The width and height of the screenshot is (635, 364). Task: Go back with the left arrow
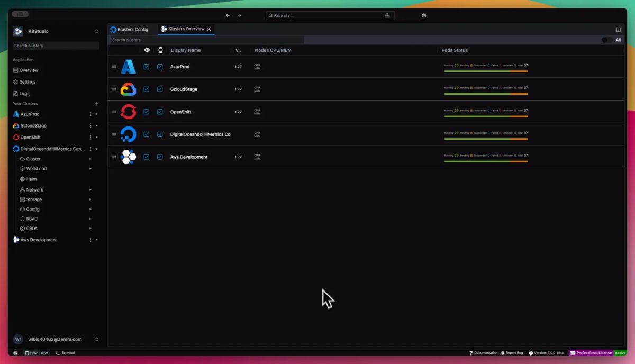coord(228,15)
